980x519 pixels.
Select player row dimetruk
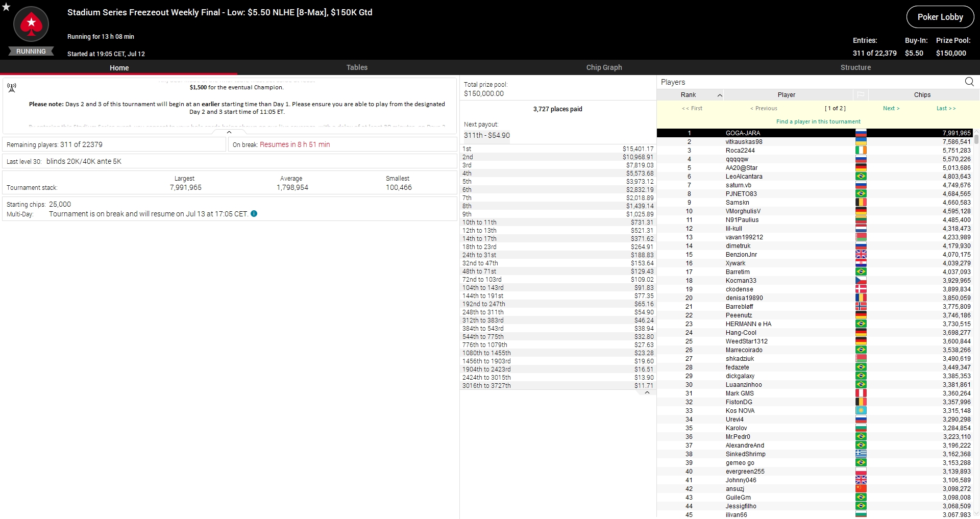pyautogui.click(x=815, y=246)
